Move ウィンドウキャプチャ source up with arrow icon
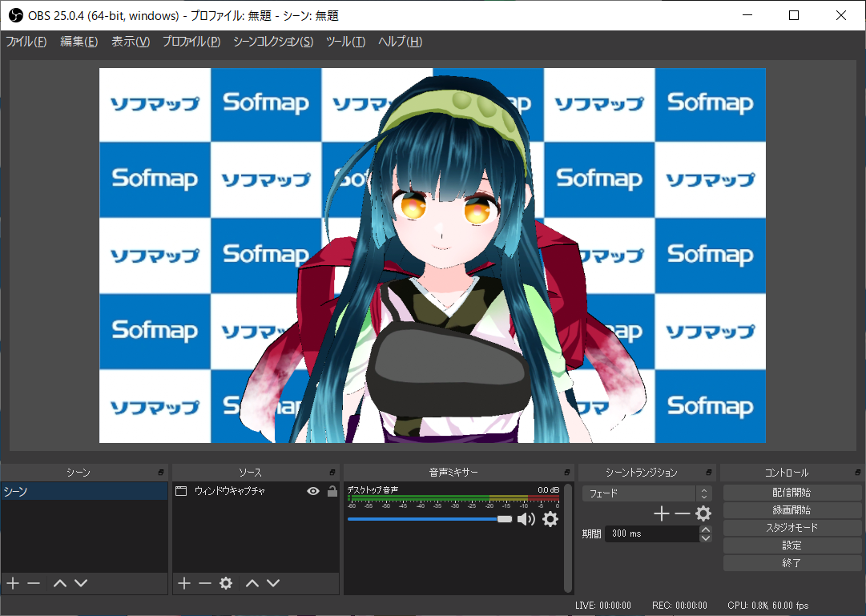Image resolution: width=866 pixels, height=616 pixels. (x=252, y=583)
